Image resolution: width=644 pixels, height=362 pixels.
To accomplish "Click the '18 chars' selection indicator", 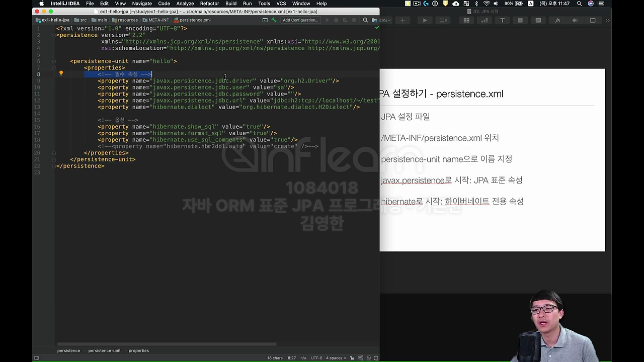I will (x=275, y=358).
